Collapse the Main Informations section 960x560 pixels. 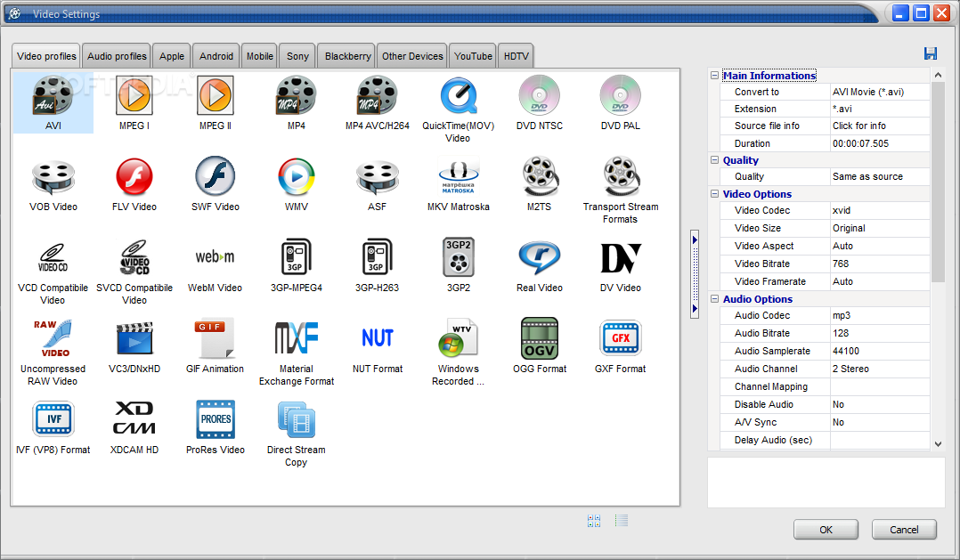pos(714,76)
